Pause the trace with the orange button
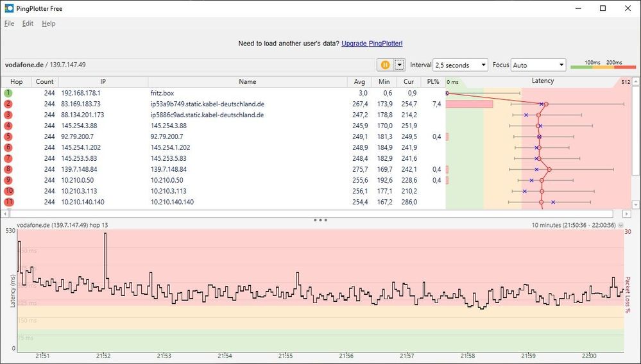This screenshot has height=364, width=641. click(x=385, y=65)
